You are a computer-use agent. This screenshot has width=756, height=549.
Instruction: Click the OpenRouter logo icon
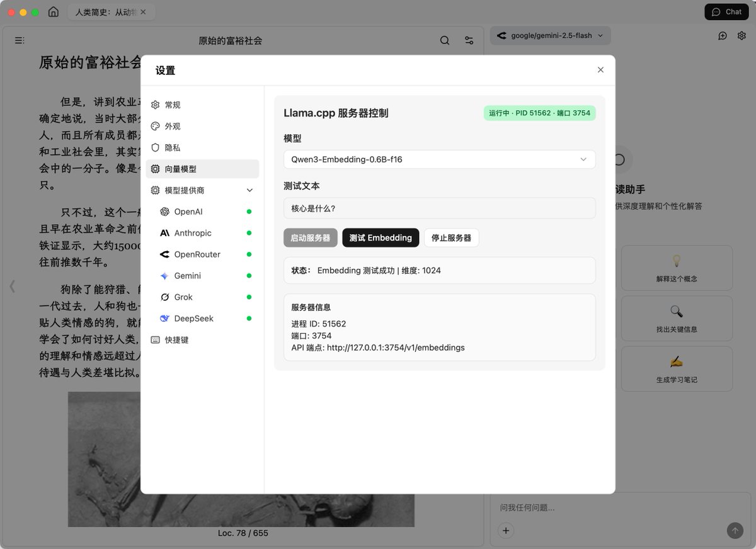point(164,254)
